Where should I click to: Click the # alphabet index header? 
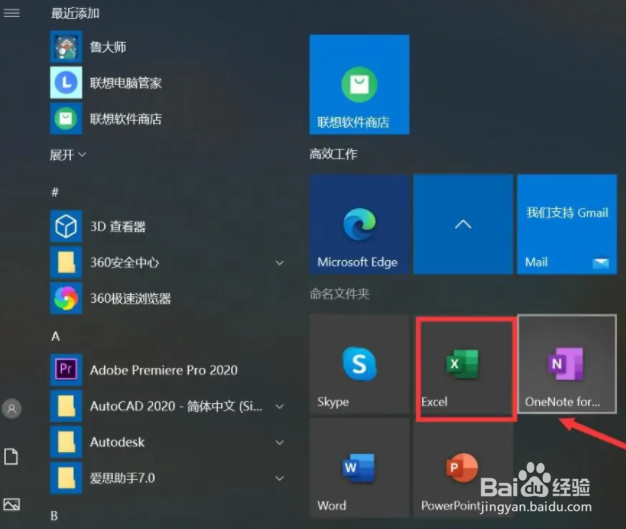[x=55, y=192]
